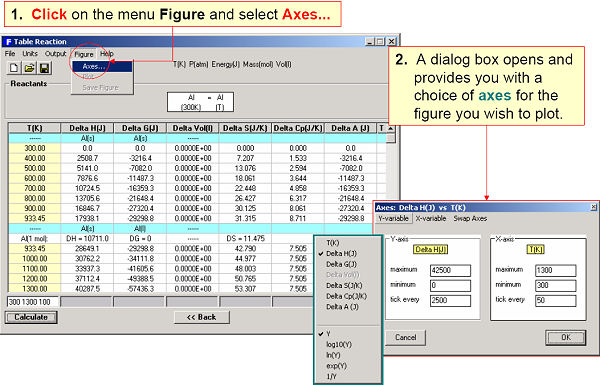Click the X-axis tick every field

556,300
